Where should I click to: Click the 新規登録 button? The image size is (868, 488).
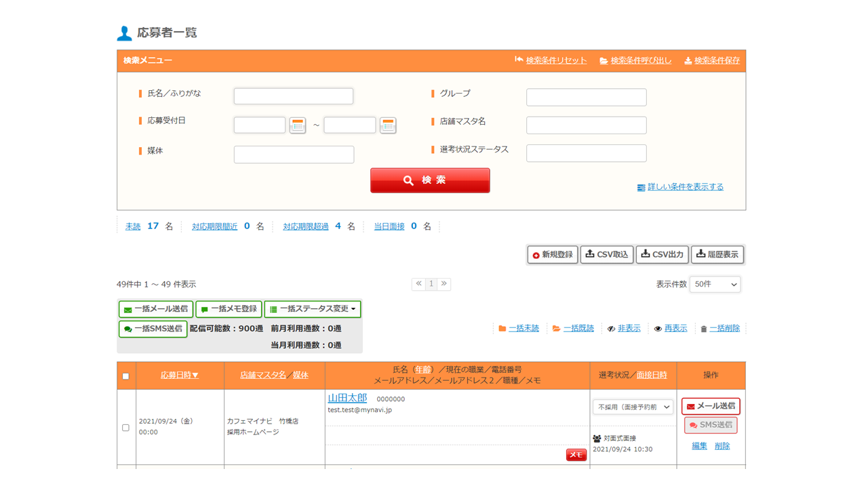click(553, 255)
